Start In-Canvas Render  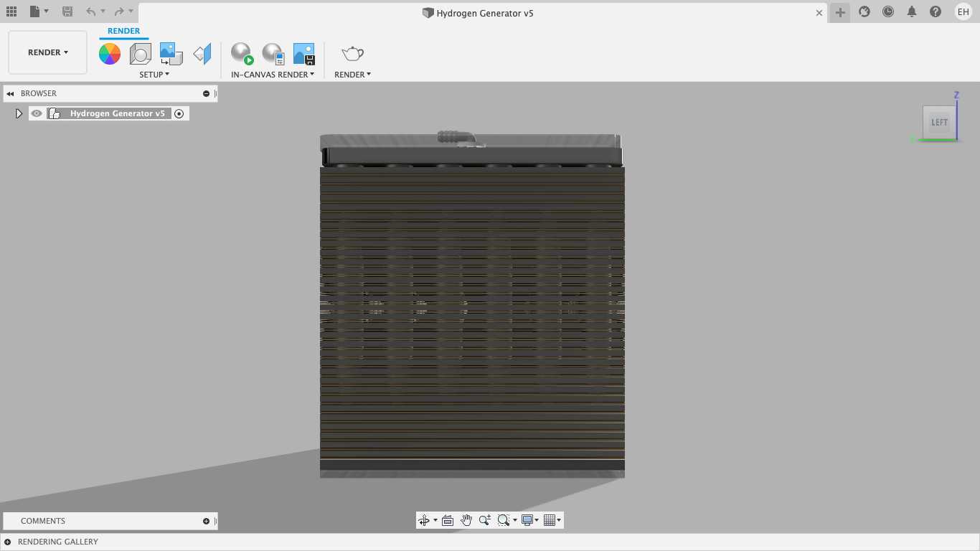(x=242, y=54)
